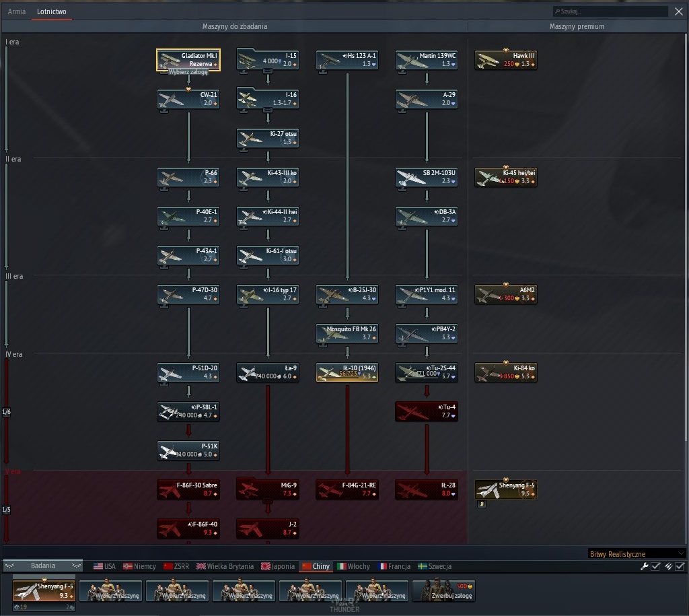Expand the I-15 aircraft group folder
The image size is (689, 616).
click(x=268, y=71)
